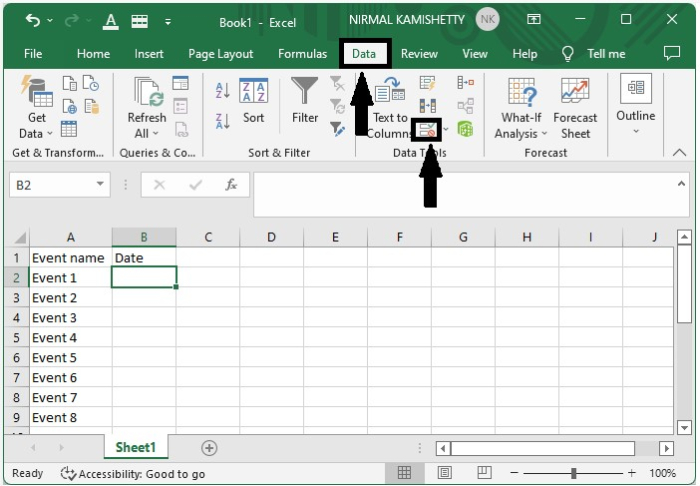Click the borders icon in quick access toolbar
Screen dimensions: 700x486
(139, 21)
